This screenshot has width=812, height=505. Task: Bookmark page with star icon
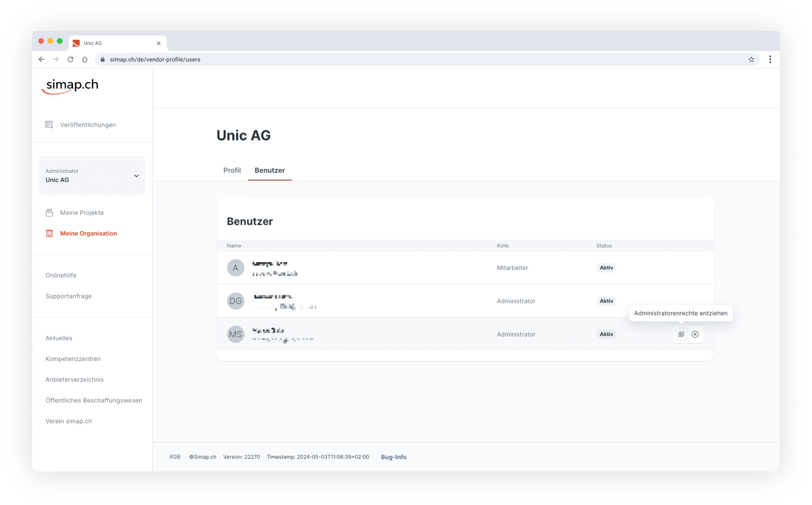(x=751, y=59)
